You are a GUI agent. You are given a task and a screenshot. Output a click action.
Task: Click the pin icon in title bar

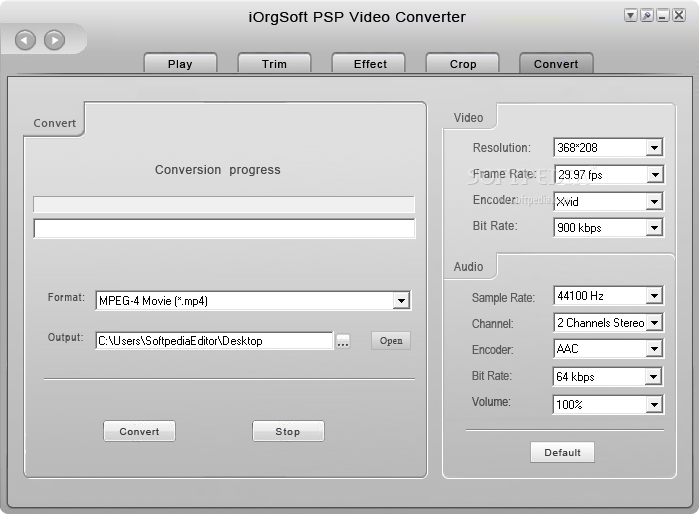pyautogui.click(x=646, y=16)
